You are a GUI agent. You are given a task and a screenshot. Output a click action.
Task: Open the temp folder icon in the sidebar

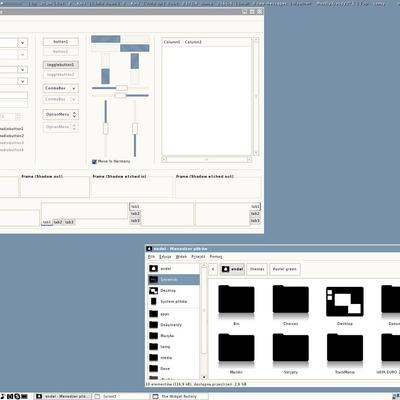154,347
